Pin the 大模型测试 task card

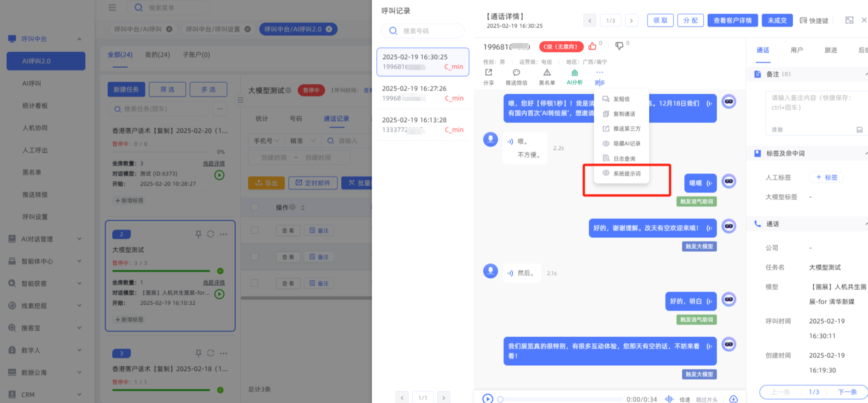click(198, 234)
